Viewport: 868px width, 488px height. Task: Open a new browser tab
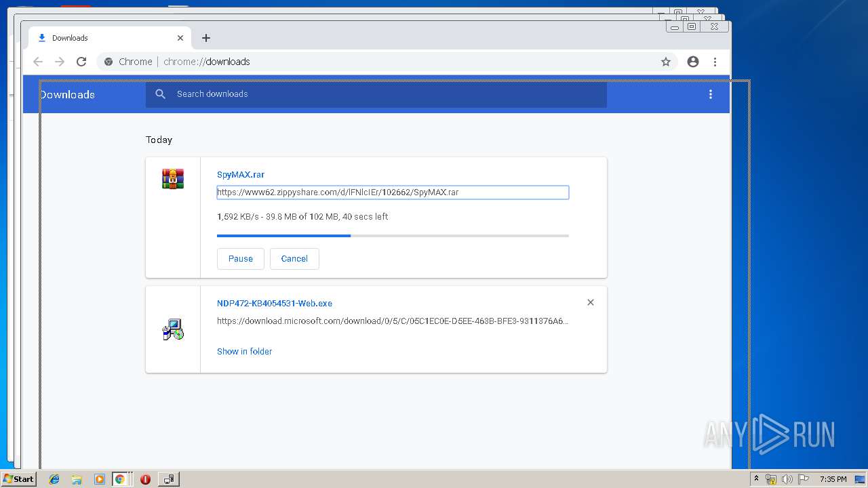point(206,38)
